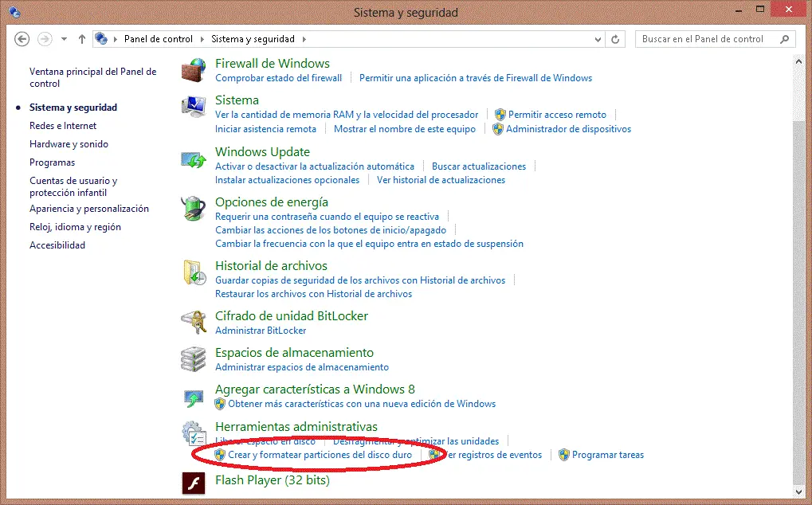Click Restaurar los archivos con Historial de archivos
812x505 pixels.
click(313, 293)
